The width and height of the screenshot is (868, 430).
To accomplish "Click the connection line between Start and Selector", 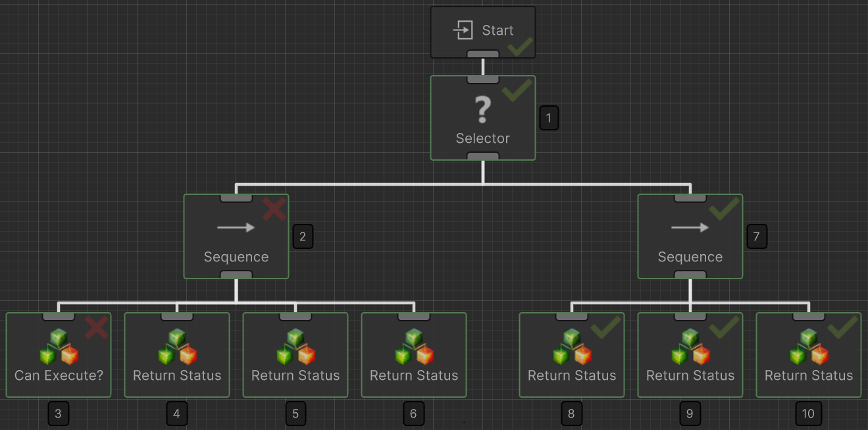I will 482,65.
